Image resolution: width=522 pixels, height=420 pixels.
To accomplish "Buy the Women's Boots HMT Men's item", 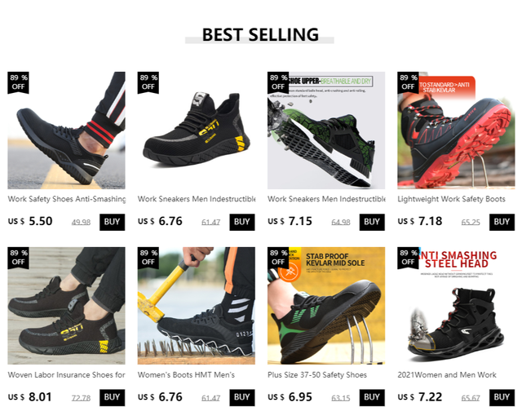I will point(242,397).
